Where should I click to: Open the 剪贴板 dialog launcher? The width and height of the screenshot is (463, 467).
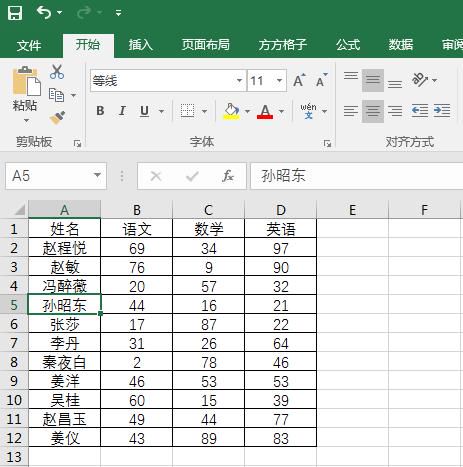point(77,143)
